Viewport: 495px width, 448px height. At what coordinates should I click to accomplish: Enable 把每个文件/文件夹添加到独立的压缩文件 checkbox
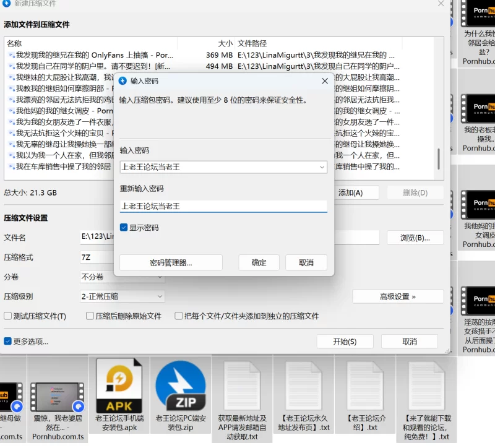pos(179,316)
